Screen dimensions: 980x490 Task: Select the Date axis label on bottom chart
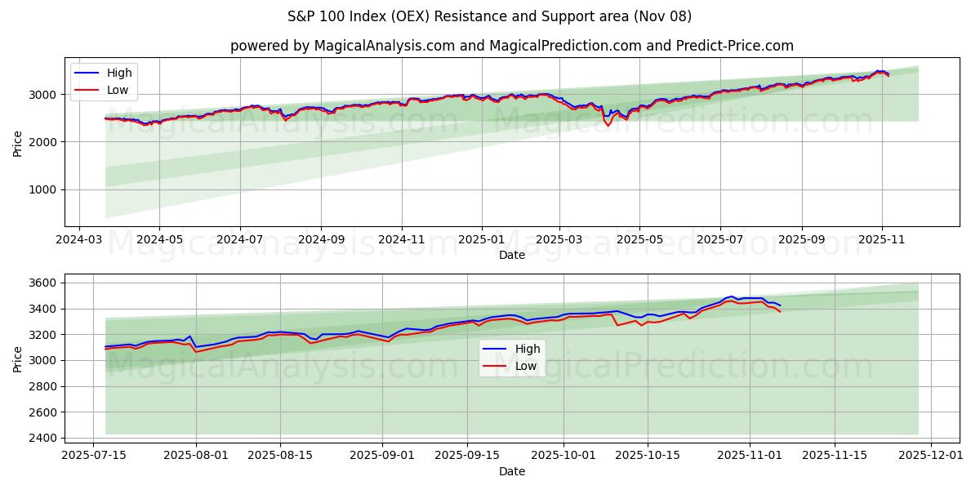click(512, 471)
